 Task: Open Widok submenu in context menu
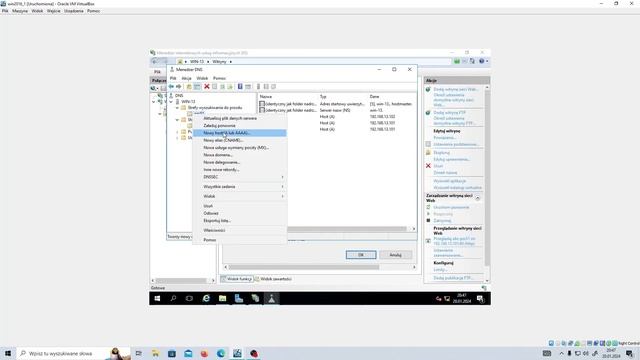click(240, 196)
